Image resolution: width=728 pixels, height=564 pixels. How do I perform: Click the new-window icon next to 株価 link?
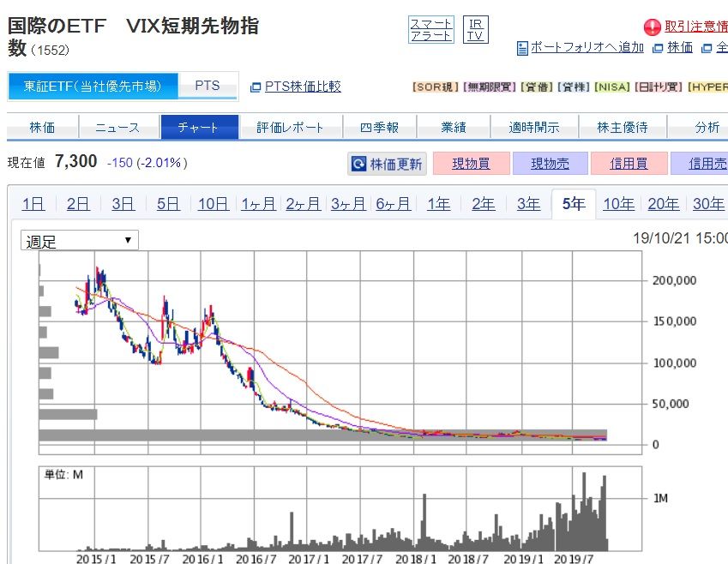658,48
